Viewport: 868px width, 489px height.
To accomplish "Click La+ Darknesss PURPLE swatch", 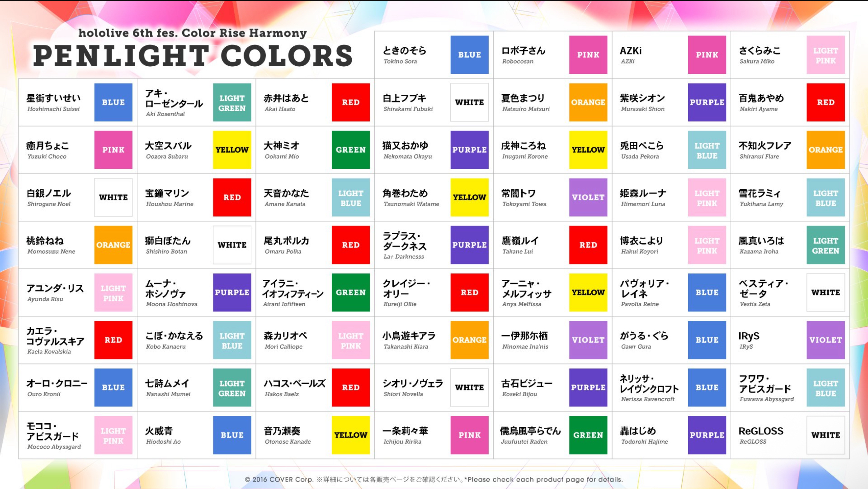I will point(469,245).
